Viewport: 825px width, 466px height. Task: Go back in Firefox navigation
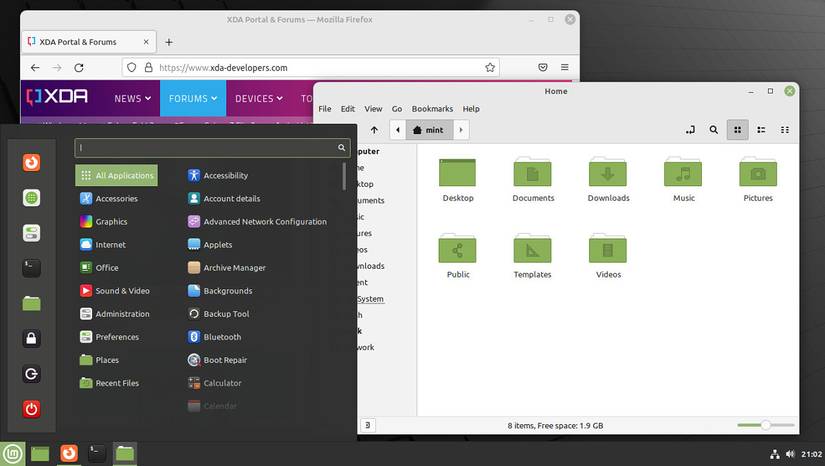(x=35, y=67)
